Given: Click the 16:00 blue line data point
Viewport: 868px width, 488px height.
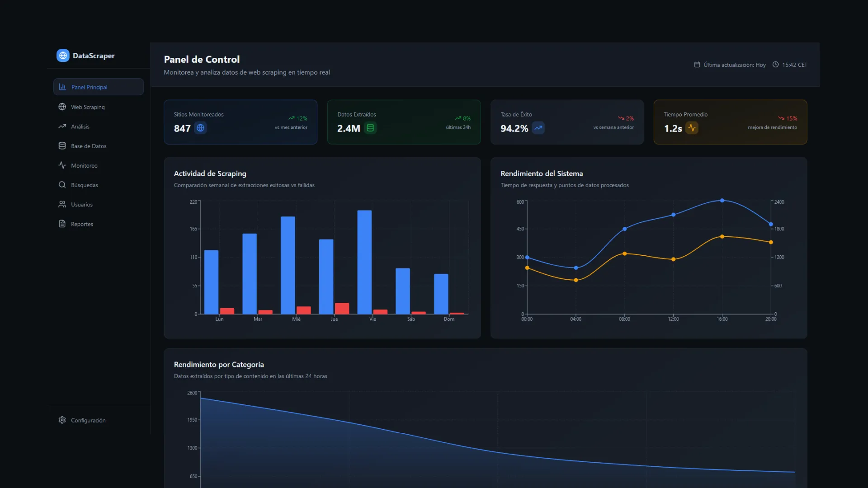Looking at the screenshot, I should (722, 200).
